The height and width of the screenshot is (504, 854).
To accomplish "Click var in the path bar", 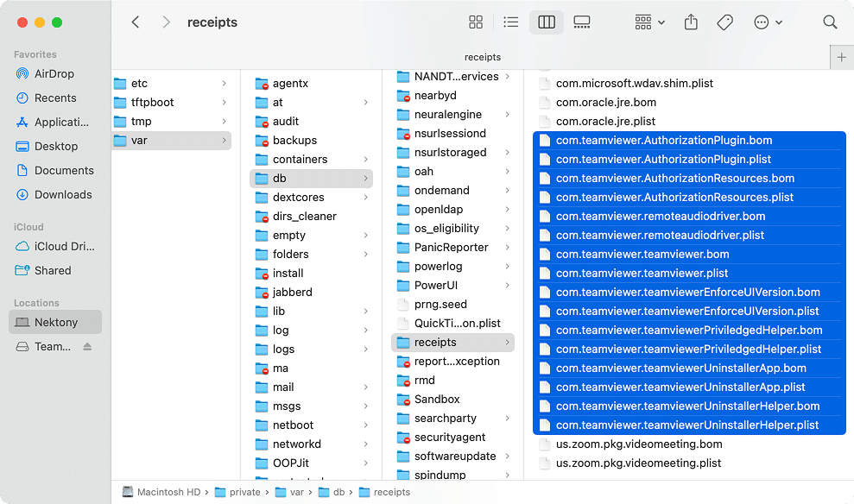I will 290,492.
